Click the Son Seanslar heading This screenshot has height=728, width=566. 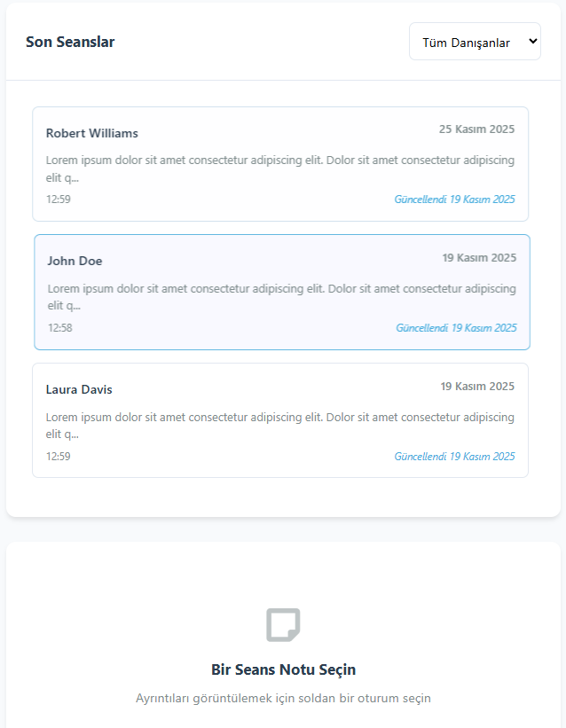click(x=70, y=42)
